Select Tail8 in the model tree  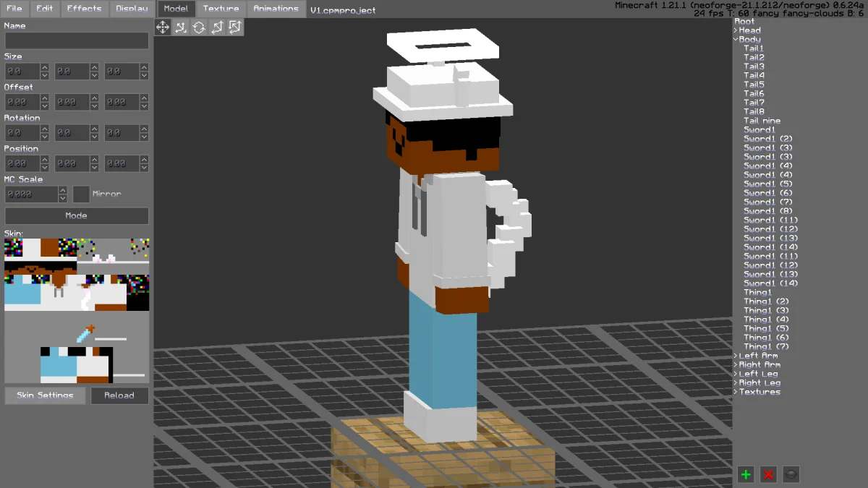point(754,112)
